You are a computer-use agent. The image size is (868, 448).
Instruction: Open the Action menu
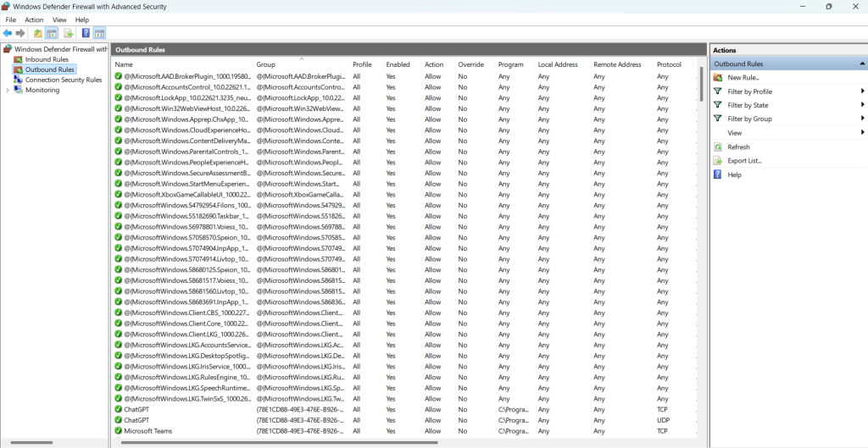point(34,20)
